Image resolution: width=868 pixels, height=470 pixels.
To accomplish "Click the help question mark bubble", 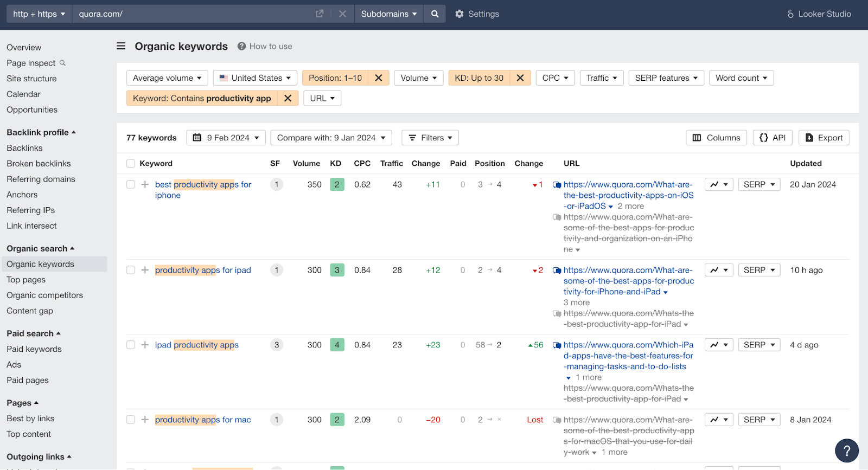I will 846,450.
